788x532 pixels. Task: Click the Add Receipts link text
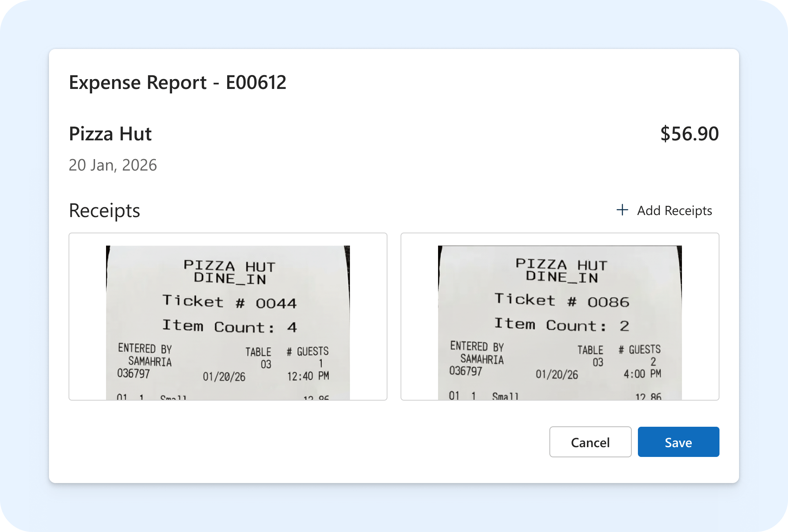point(674,211)
